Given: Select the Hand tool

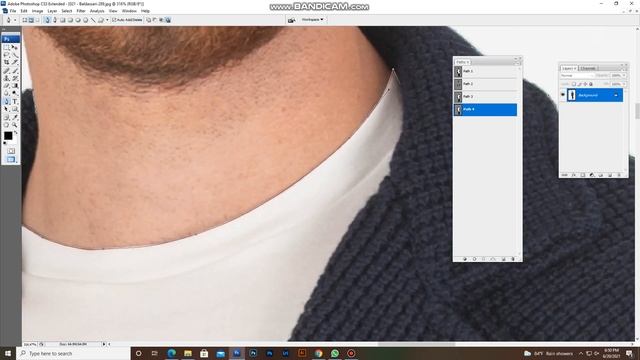Looking at the screenshot, I should [7, 125].
